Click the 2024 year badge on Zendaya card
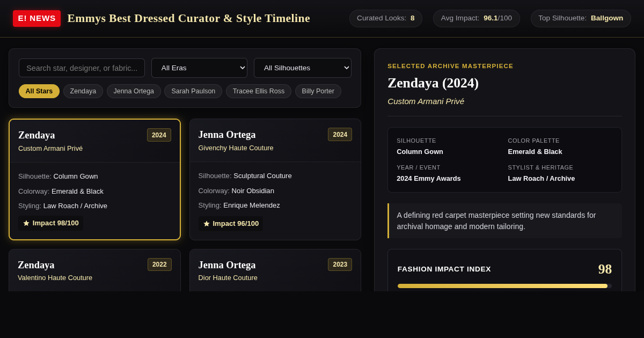The image size is (644, 338). coord(159,135)
